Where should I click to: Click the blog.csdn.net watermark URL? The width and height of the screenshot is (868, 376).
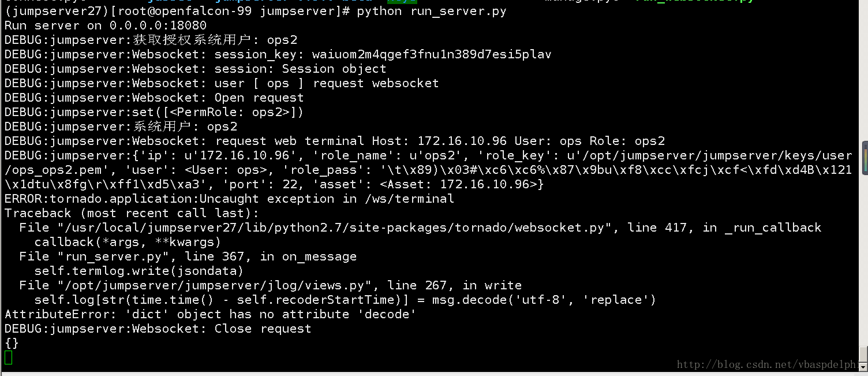(x=766, y=364)
